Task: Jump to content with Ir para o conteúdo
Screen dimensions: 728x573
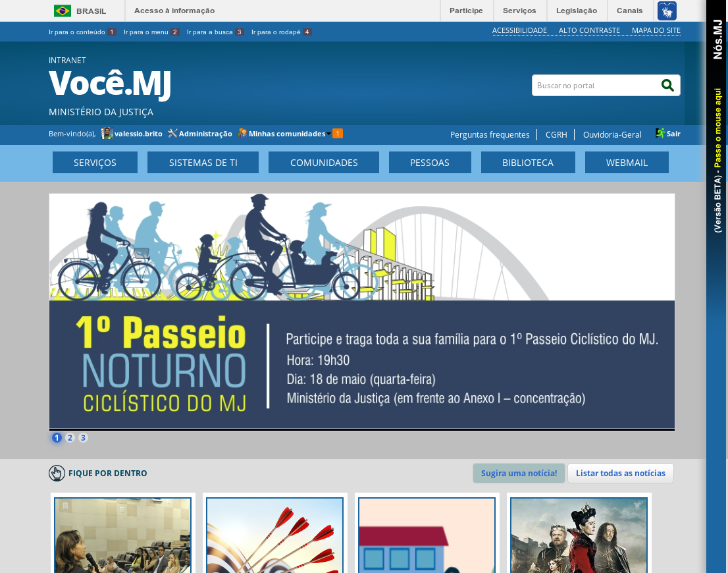Action: click(82, 32)
